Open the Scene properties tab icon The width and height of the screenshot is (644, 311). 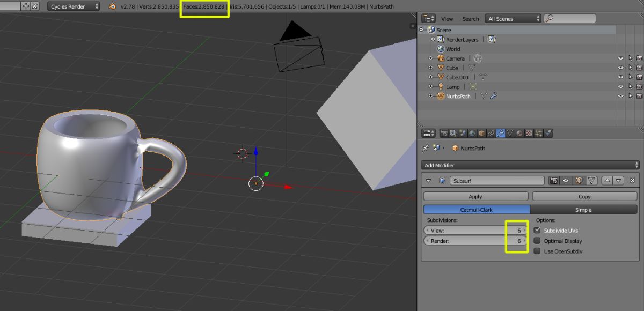coord(463,134)
